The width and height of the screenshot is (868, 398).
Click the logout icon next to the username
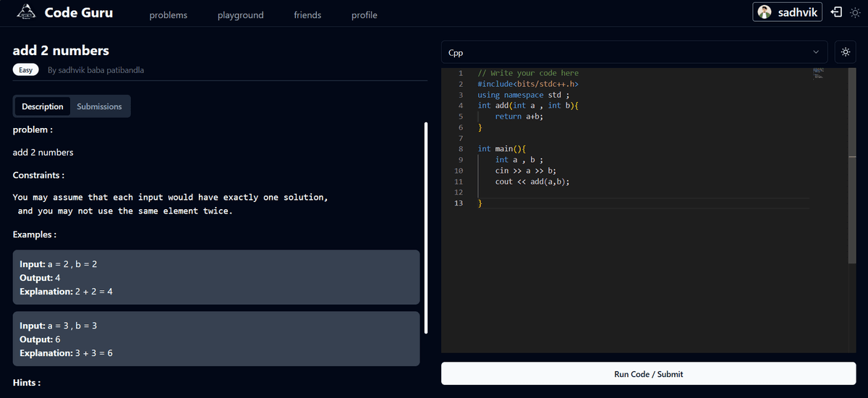coord(836,12)
